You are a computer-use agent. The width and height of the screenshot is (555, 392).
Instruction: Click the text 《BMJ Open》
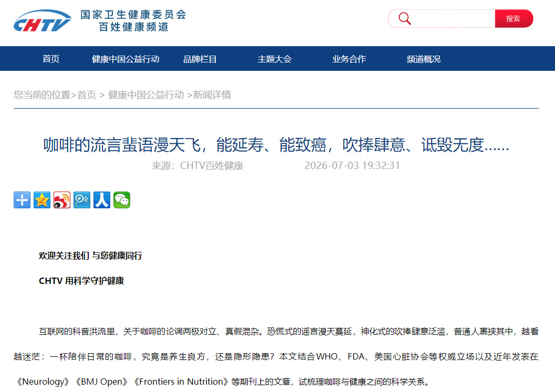point(101,382)
